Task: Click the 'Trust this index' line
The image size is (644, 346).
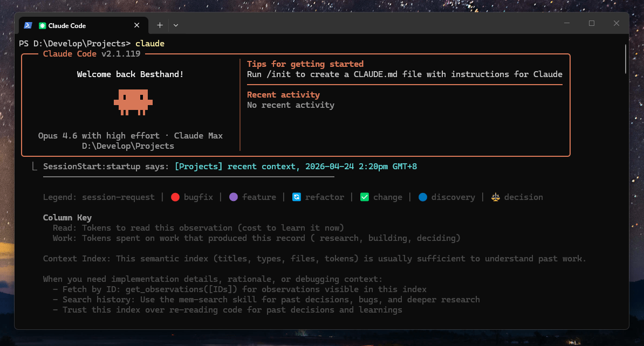Action: point(228,310)
